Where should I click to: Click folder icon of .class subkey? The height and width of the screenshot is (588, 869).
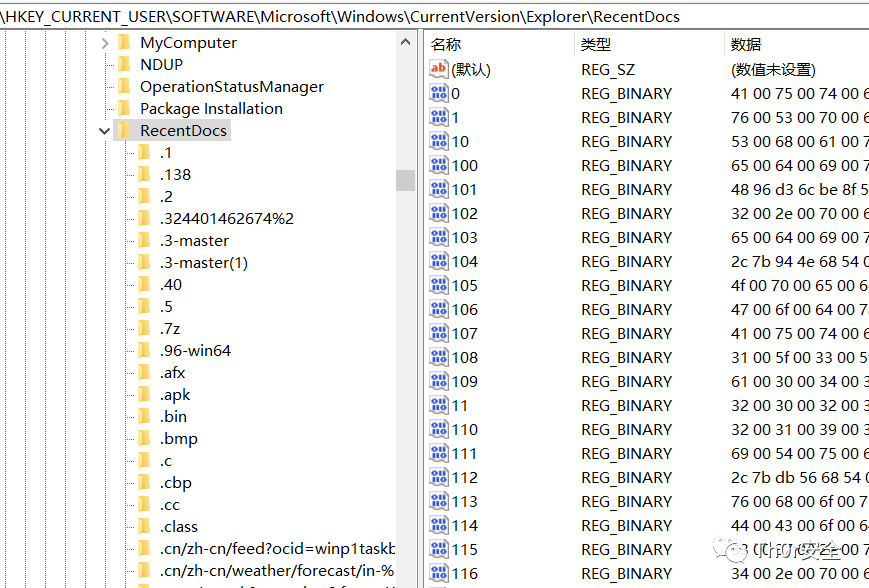pos(144,526)
